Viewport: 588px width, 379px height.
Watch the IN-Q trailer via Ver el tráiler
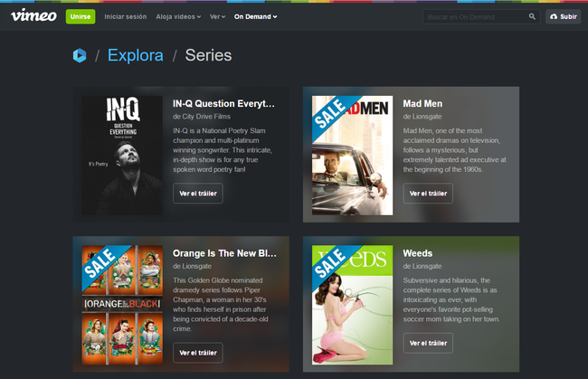pyautogui.click(x=197, y=193)
